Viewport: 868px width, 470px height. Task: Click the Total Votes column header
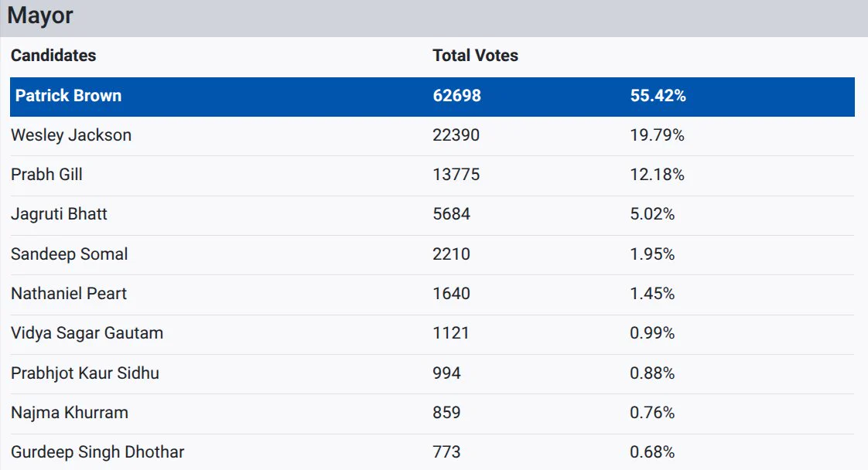476,56
